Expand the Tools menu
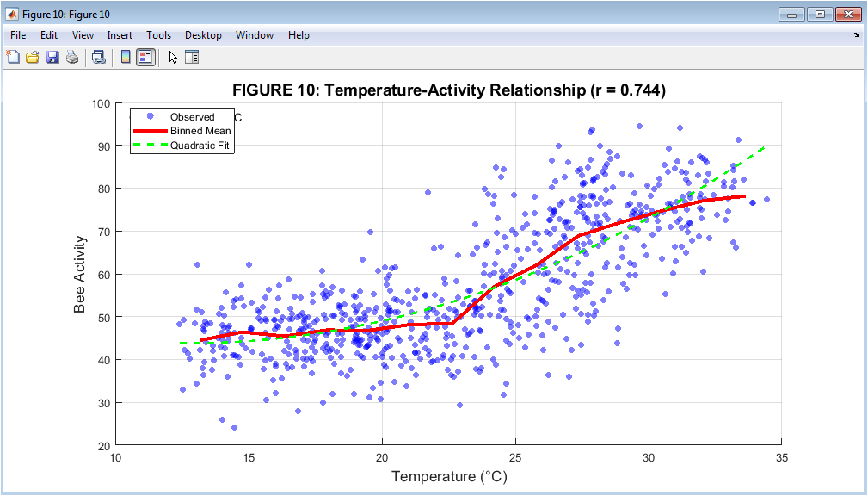Screen dimensions: 868x496 point(158,35)
